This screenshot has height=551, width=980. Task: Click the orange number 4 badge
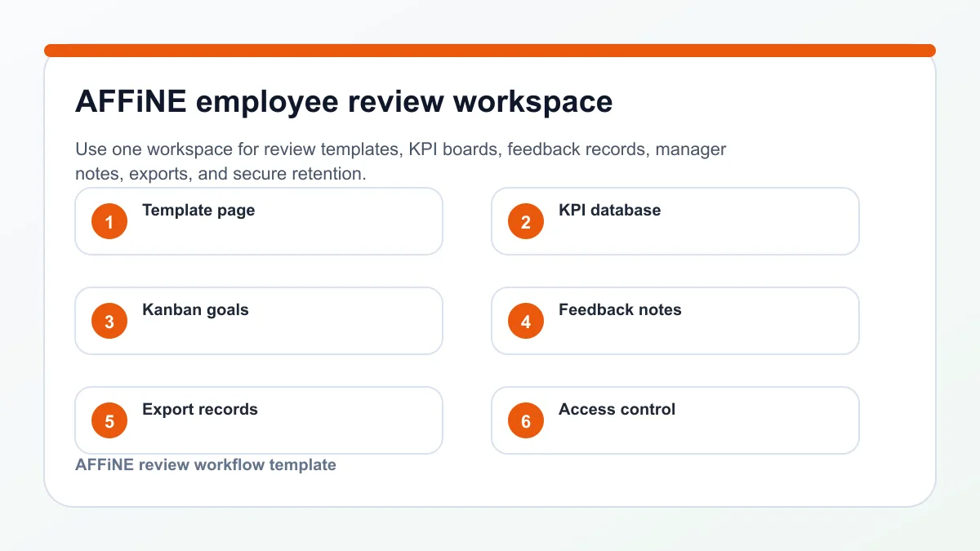526,321
